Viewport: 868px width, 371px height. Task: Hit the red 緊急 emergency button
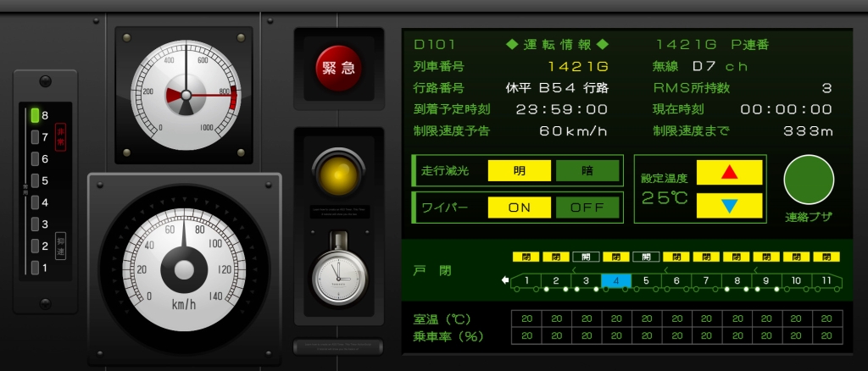338,68
